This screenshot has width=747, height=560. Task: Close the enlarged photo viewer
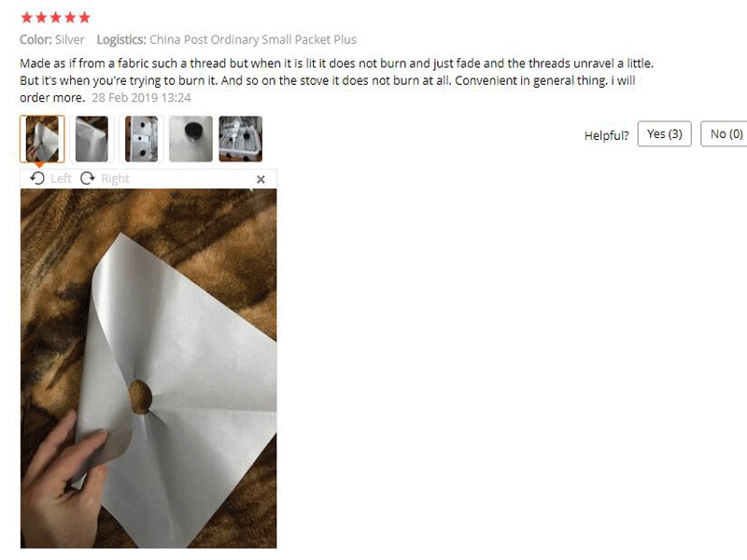coord(261,179)
